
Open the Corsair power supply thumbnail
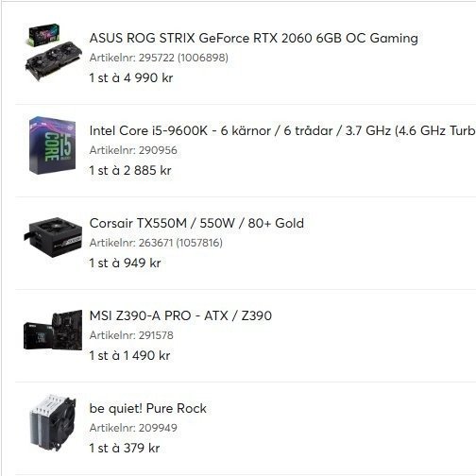click(53, 237)
